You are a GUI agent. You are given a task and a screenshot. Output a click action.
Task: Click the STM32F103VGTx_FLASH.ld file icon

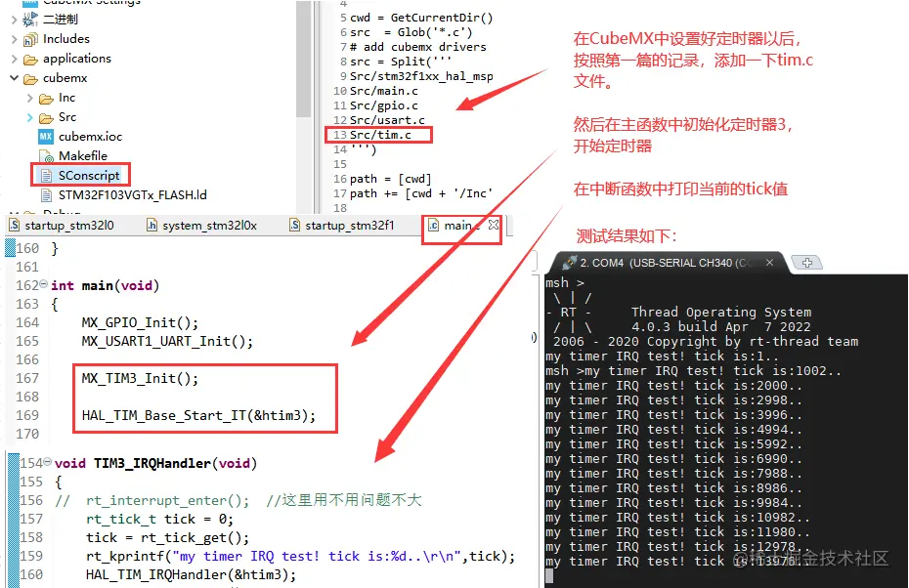[46, 195]
